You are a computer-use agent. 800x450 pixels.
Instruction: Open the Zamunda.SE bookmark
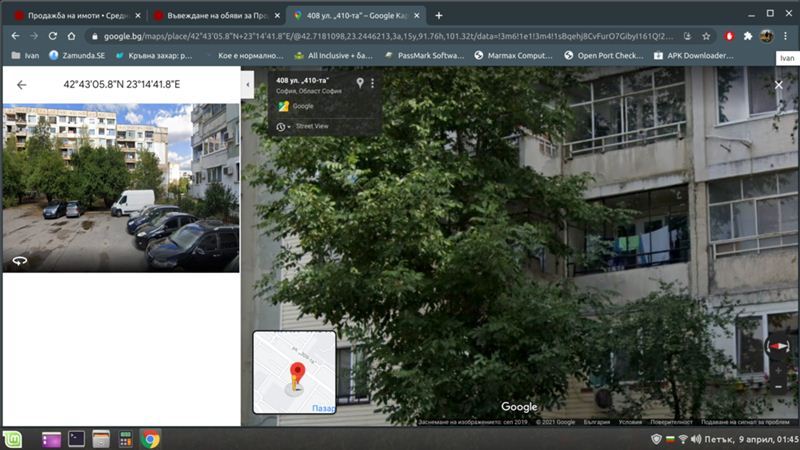[76, 56]
